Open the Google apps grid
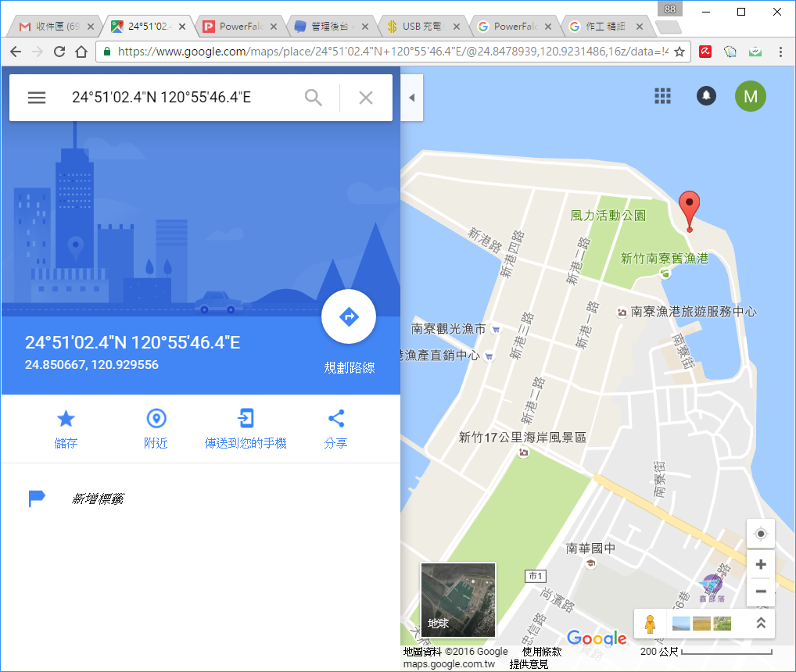The image size is (796, 672). 662,96
